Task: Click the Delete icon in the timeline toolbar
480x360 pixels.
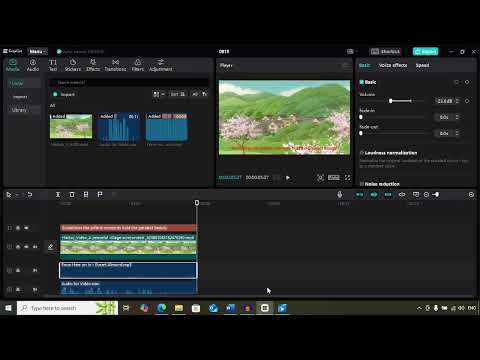Action: tap(72, 195)
